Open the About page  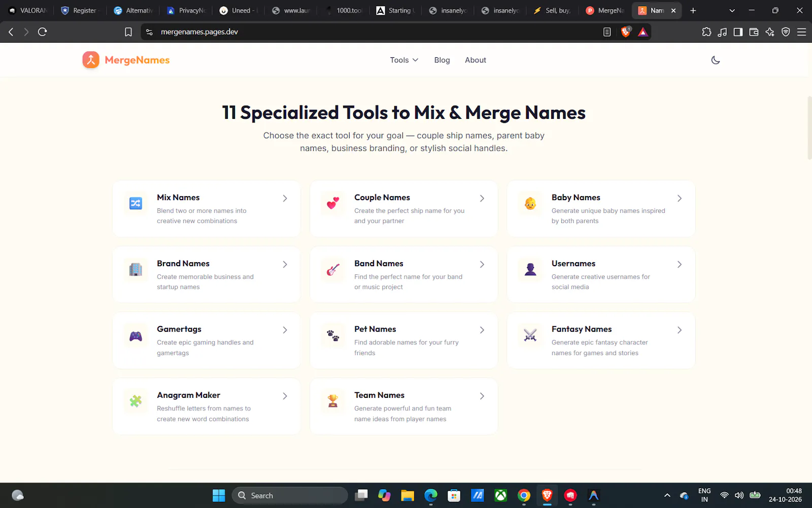click(476, 60)
